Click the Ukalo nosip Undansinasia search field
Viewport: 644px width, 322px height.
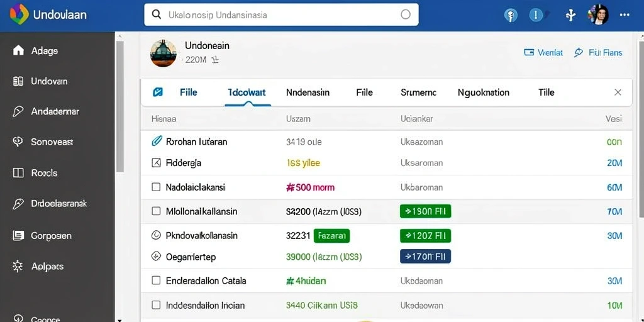pos(281,15)
